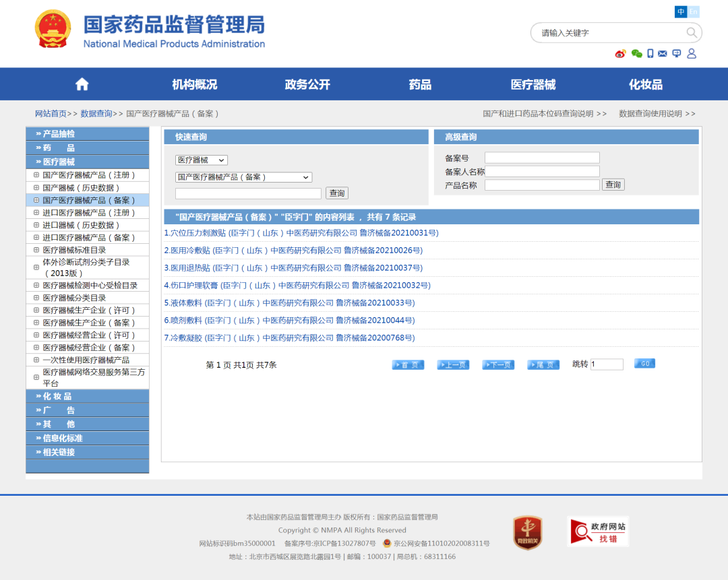Expand the 药品 sidebar section
This screenshot has height=580, width=728.
click(87, 148)
